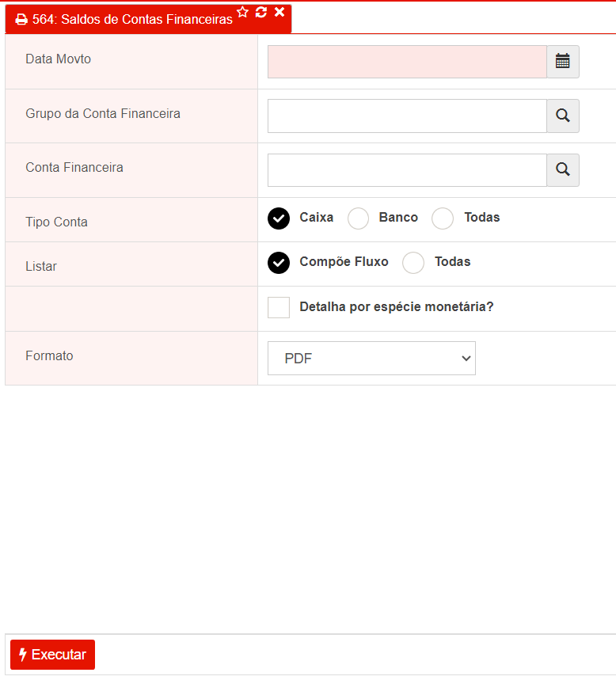Viewport: 616px width, 680px height.
Task: Focus the Data Movto date field
Action: point(407,62)
